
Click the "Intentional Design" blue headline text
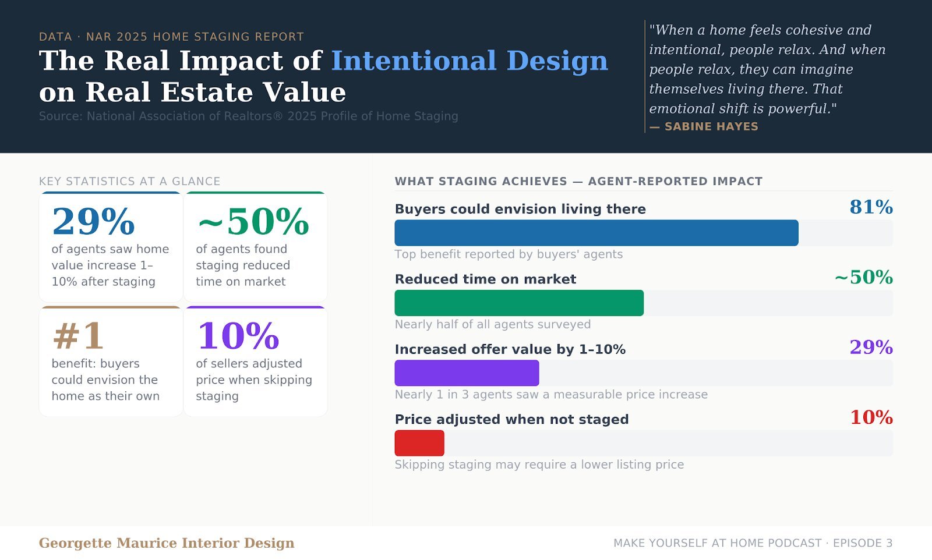469,61
